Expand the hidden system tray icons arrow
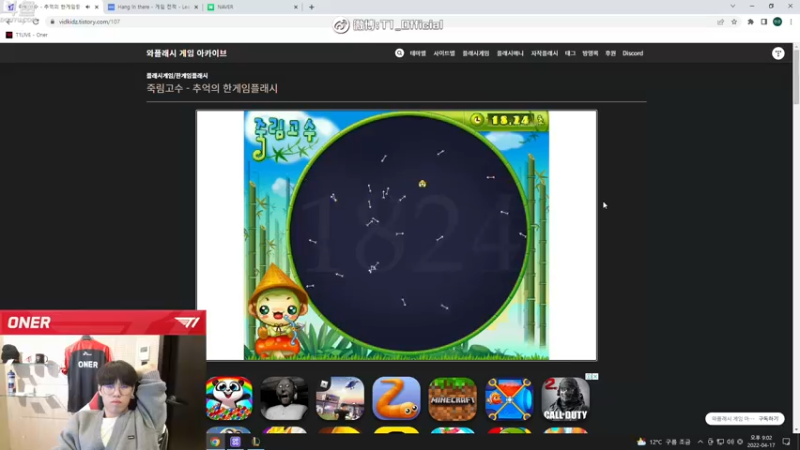Image resolution: width=800 pixels, height=450 pixels. [700, 442]
